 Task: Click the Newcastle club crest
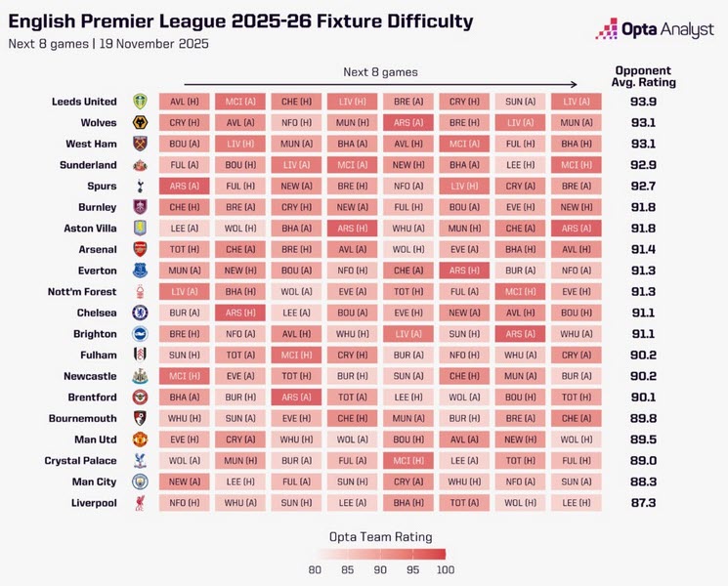pos(138,376)
